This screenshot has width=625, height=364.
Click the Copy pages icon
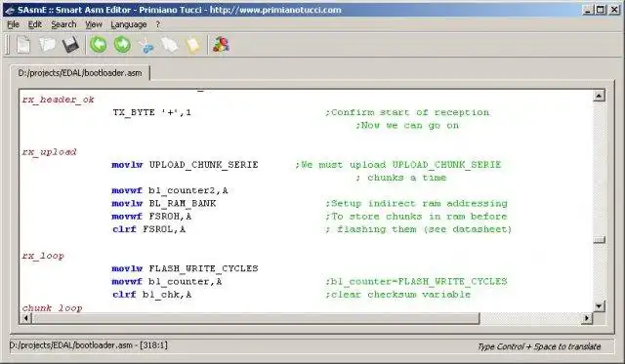tap(170, 45)
